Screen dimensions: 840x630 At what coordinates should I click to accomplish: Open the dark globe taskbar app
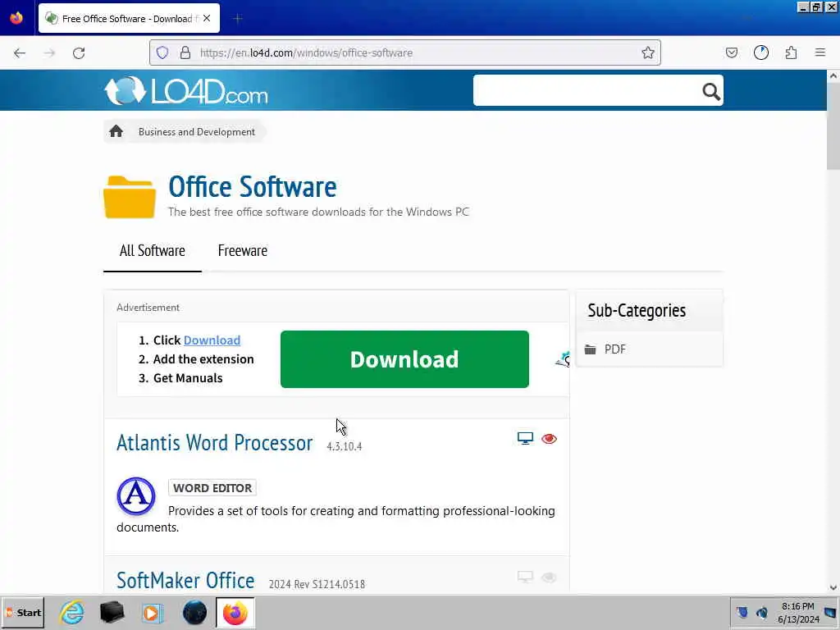(x=194, y=612)
